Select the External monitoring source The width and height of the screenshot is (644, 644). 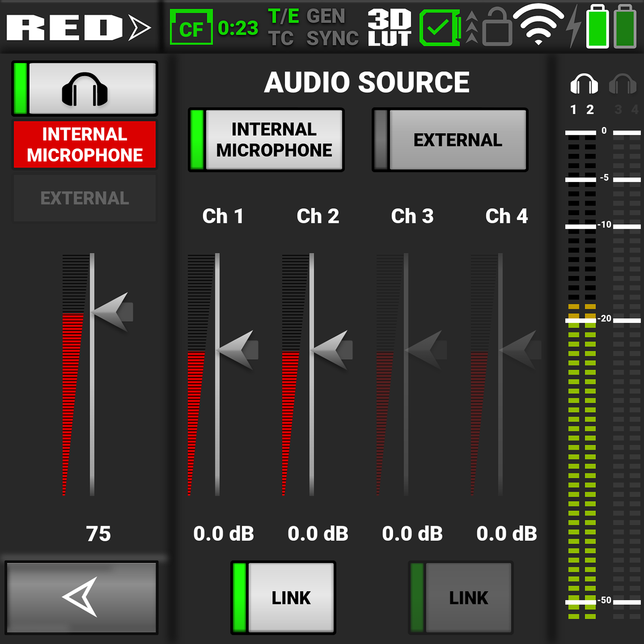coord(84,197)
